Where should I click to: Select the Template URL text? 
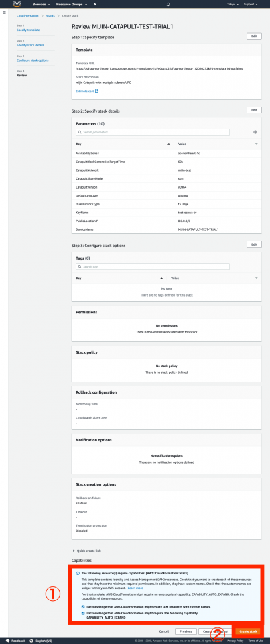coord(159,68)
